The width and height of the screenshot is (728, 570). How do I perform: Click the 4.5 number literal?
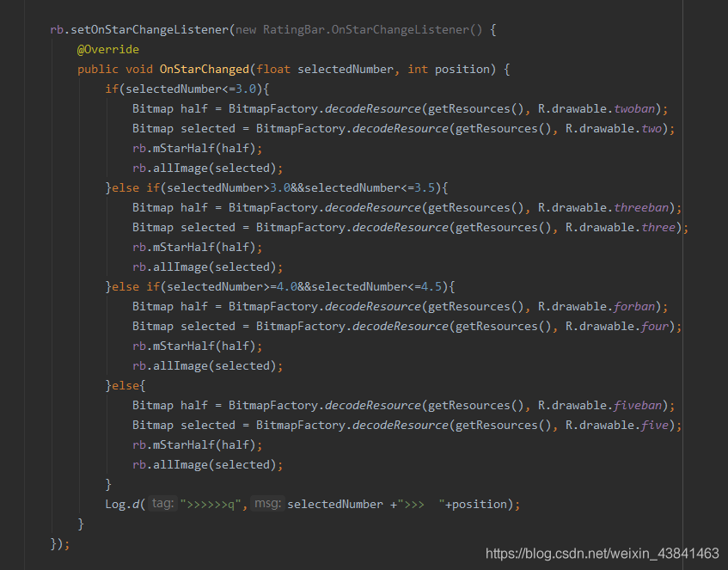431,286
